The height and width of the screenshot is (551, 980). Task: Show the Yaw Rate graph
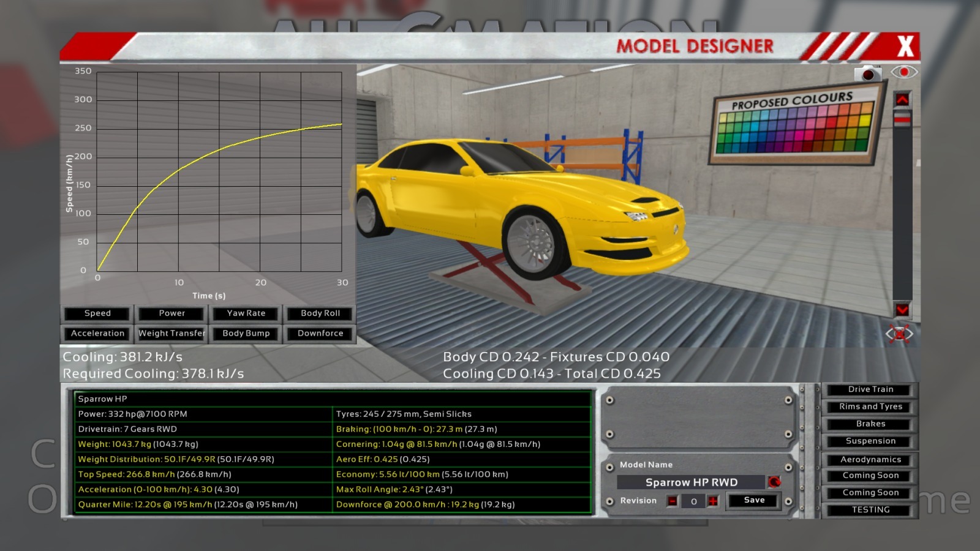[246, 313]
